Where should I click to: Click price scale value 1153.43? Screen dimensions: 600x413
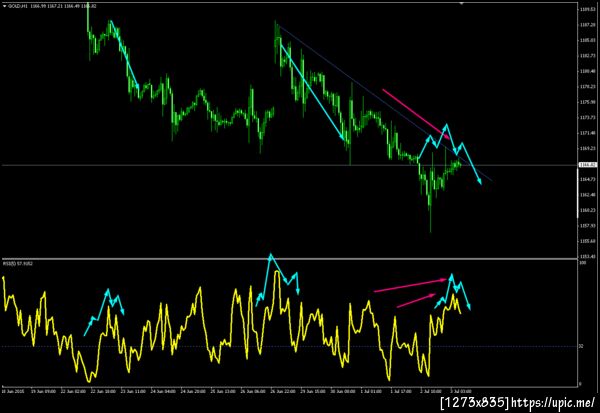point(588,256)
